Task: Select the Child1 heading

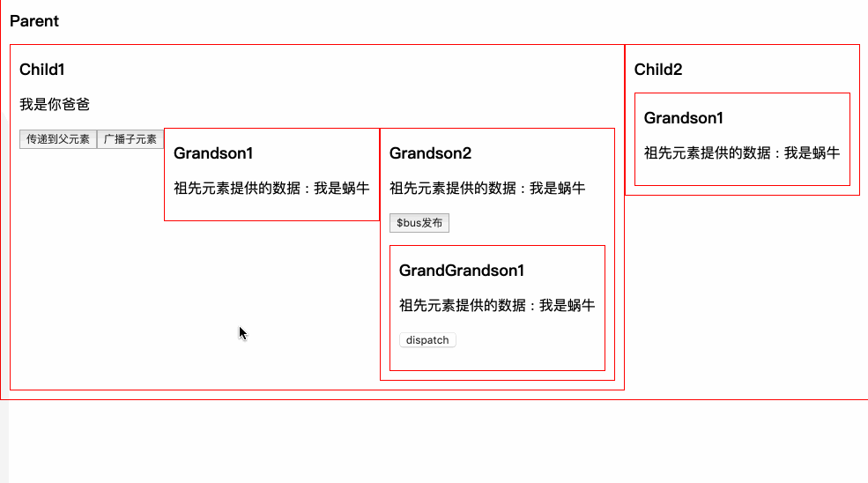Action: click(42, 70)
